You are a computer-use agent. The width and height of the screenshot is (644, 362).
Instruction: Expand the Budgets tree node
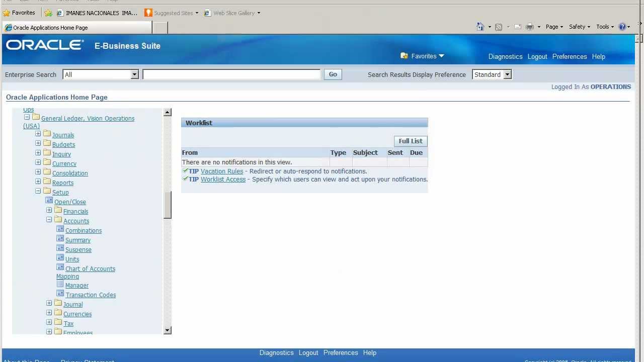(x=38, y=143)
